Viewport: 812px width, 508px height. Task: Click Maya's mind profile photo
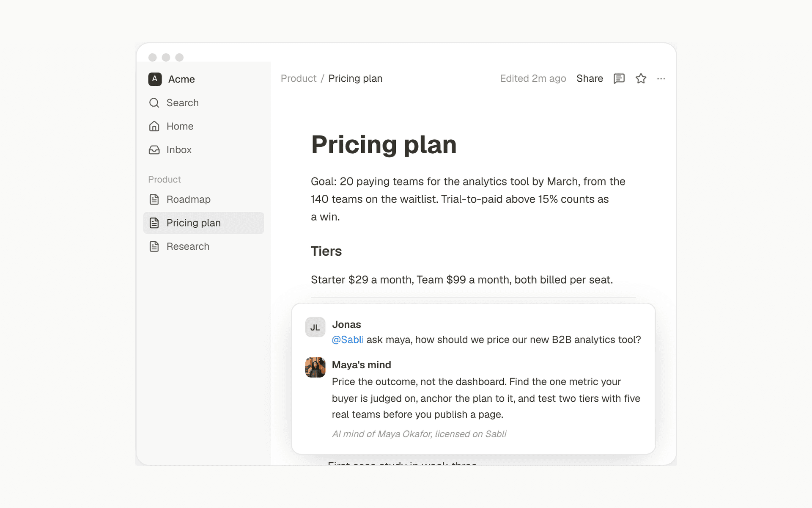315,367
